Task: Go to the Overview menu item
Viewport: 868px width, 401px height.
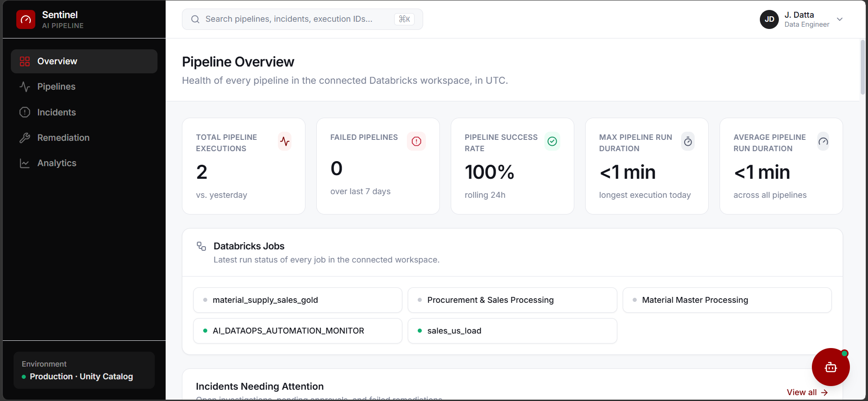Action: [x=84, y=61]
